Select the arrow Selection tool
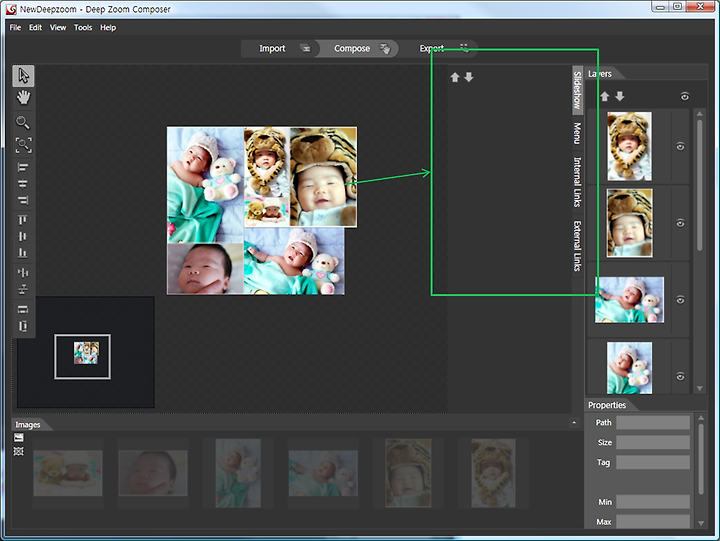The width and height of the screenshot is (720, 541). 23,76
